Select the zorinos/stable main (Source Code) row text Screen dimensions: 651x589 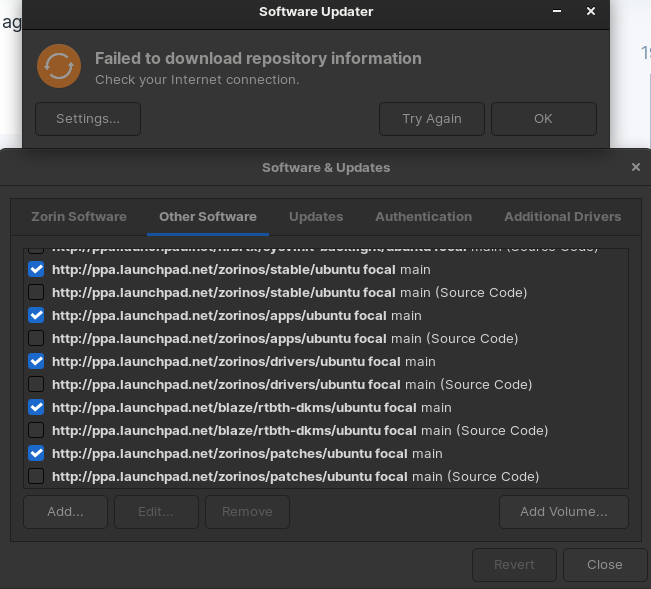(290, 293)
